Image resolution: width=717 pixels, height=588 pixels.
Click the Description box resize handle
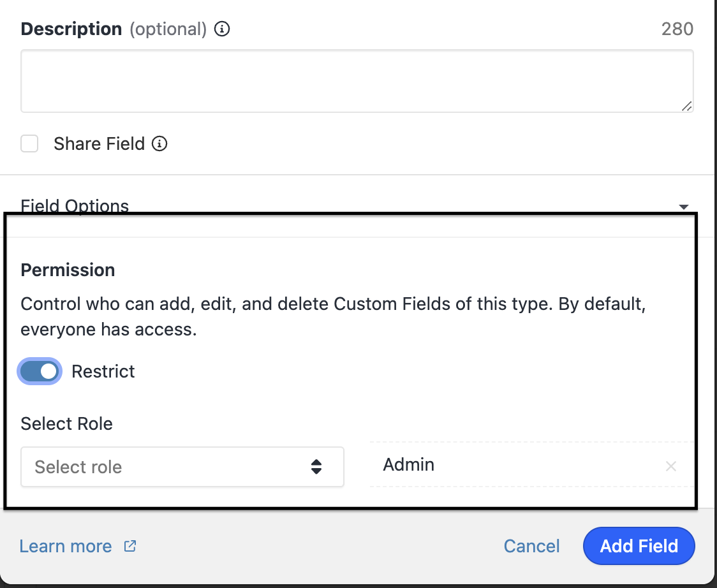click(686, 107)
